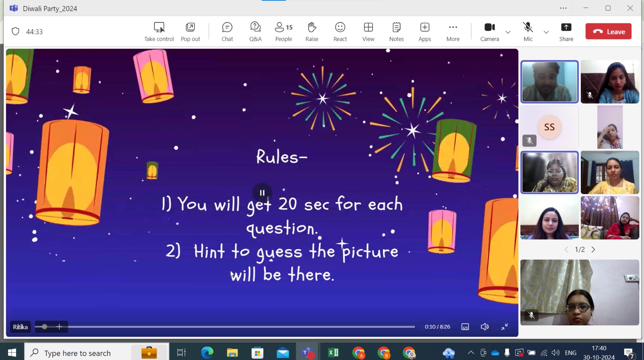Open Task View on taskbar
644x360 pixels.
click(x=182, y=353)
